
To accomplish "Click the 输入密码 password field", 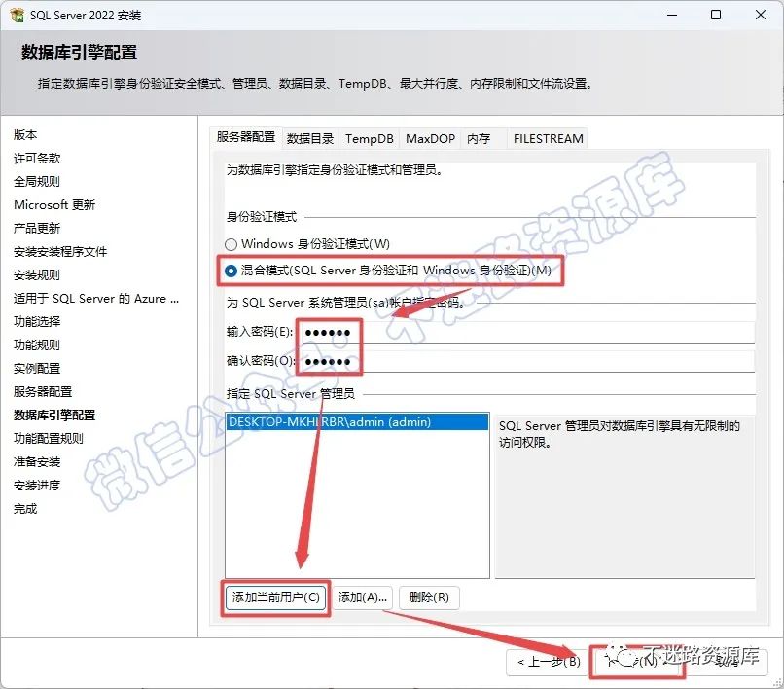I will click(527, 332).
